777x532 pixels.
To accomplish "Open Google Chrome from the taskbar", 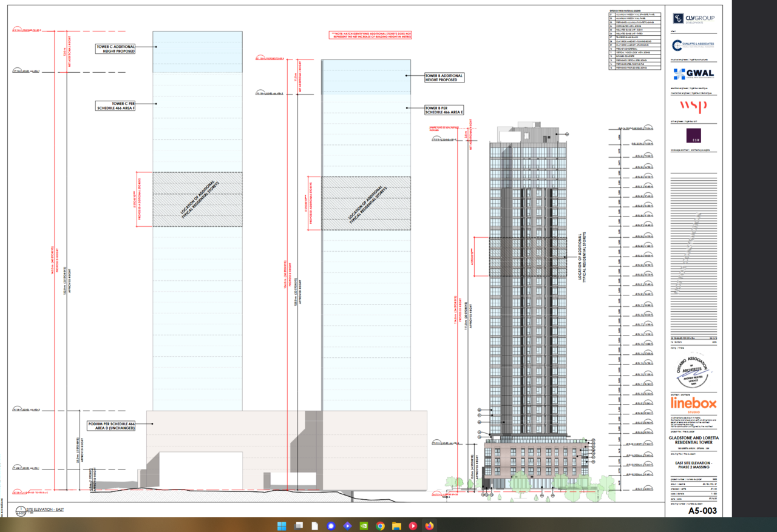I will coord(380,525).
